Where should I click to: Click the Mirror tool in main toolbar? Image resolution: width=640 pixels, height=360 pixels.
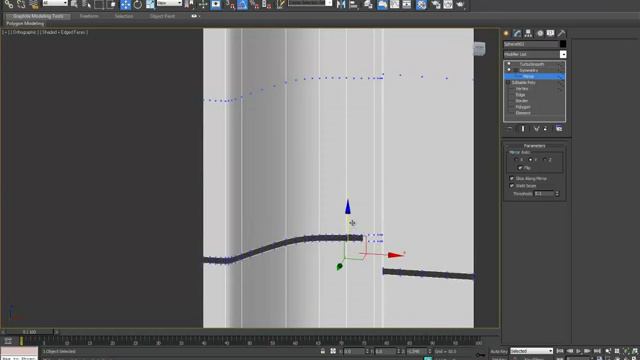tap(341, 4)
